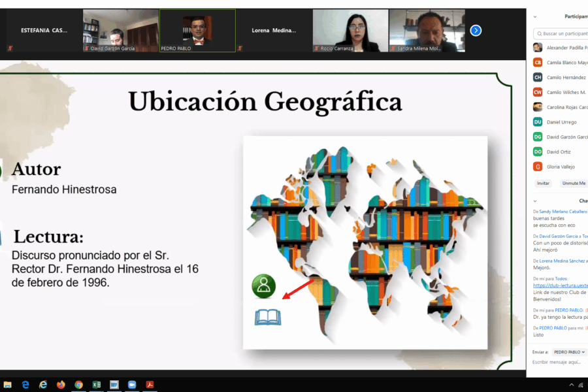Select Daniel Urrego in participants list
588x392 pixels.
pos(561,122)
